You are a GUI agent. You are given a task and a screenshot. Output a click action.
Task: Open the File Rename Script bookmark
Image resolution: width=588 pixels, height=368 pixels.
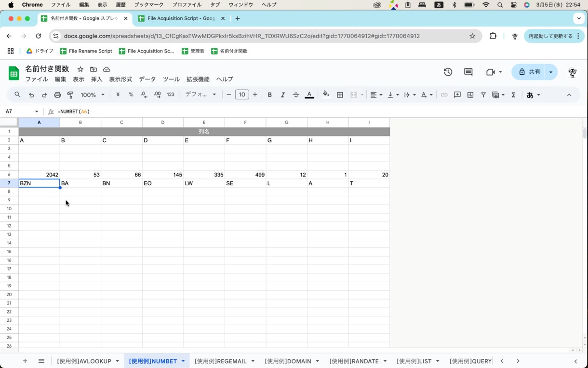86,51
